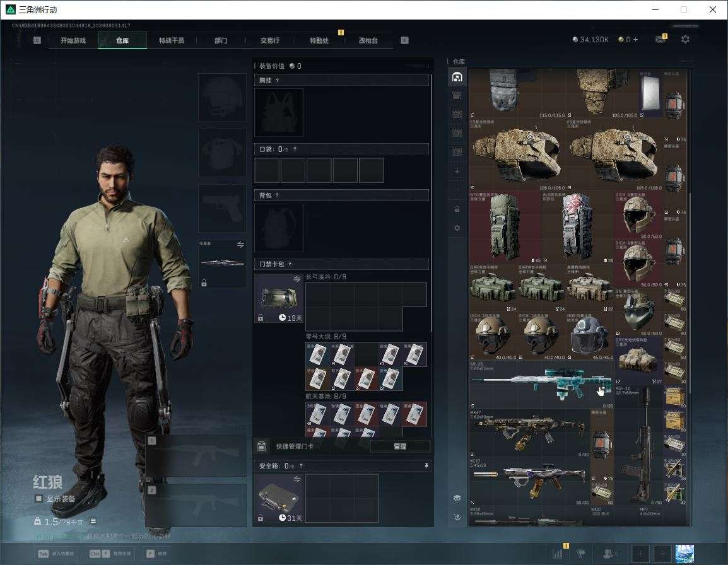Select the GT0 green backpack

(x=505, y=228)
